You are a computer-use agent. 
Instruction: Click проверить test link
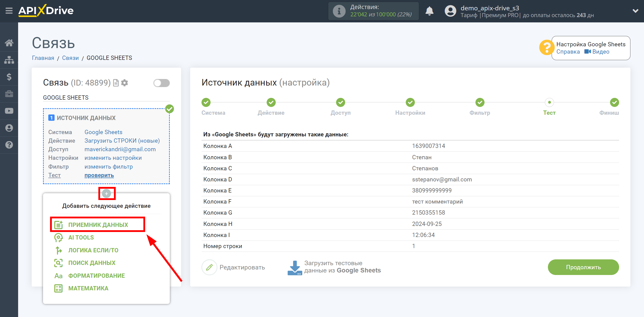tap(99, 175)
